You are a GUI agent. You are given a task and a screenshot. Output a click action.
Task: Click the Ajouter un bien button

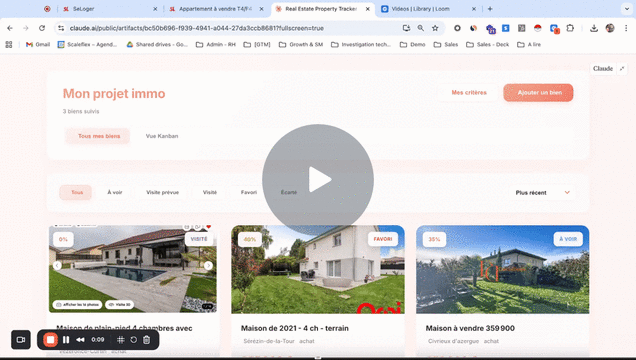(x=538, y=92)
